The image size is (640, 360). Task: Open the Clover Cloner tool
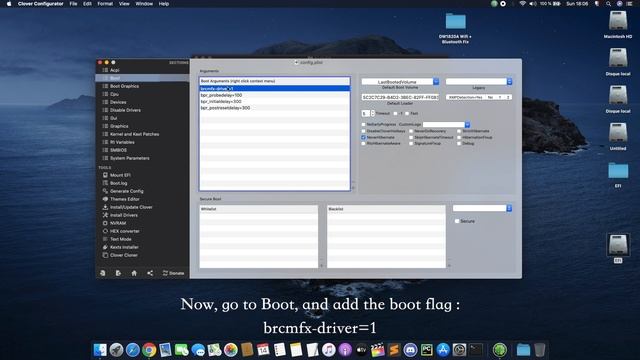[124, 255]
